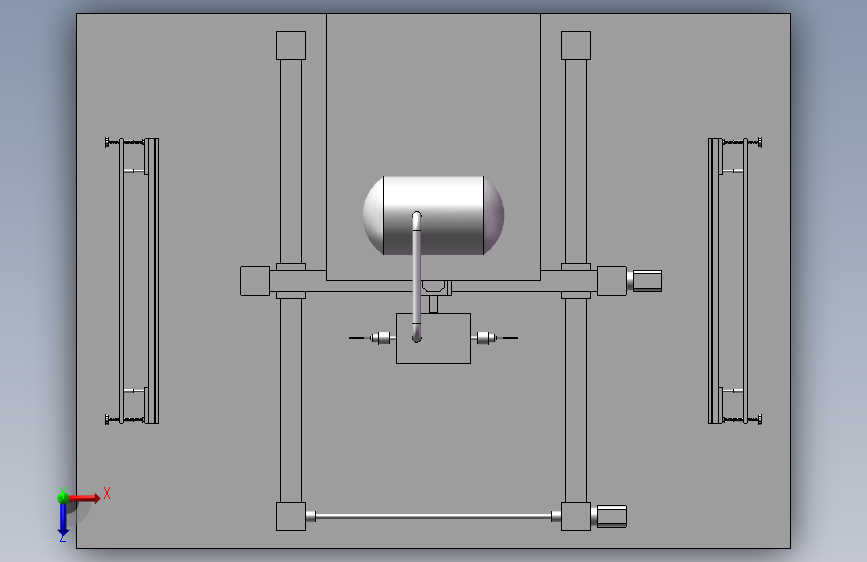The width and height of the screenshot is (867, 562).
Task: Click the green Y axis dot of the triad
Action: point(63,498)
